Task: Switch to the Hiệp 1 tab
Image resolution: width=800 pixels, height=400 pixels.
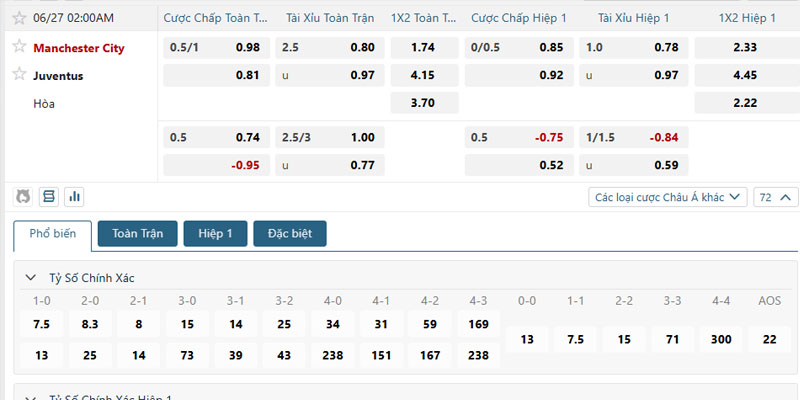Action: pyautogui.click(x=215, y=234)
